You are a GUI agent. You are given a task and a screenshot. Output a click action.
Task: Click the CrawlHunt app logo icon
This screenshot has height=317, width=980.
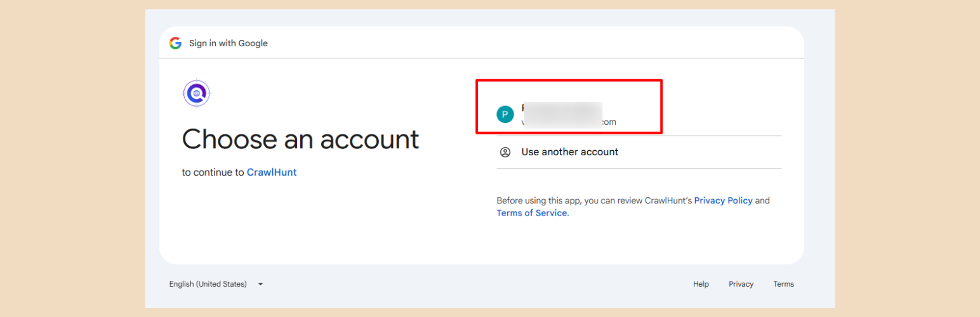coord(196,94)
